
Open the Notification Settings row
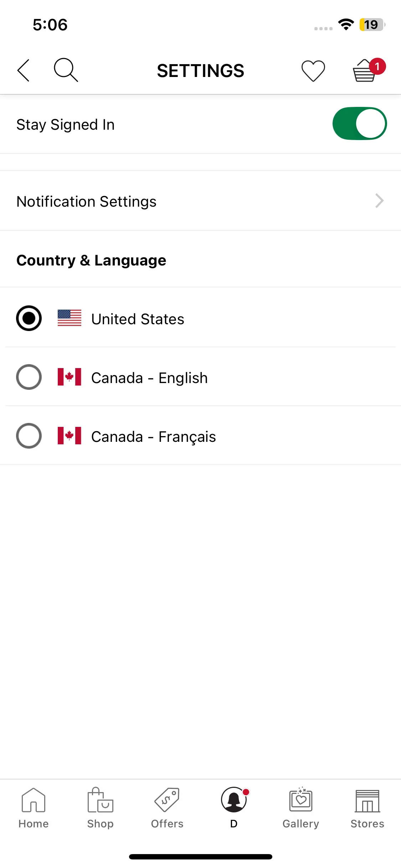200,201
